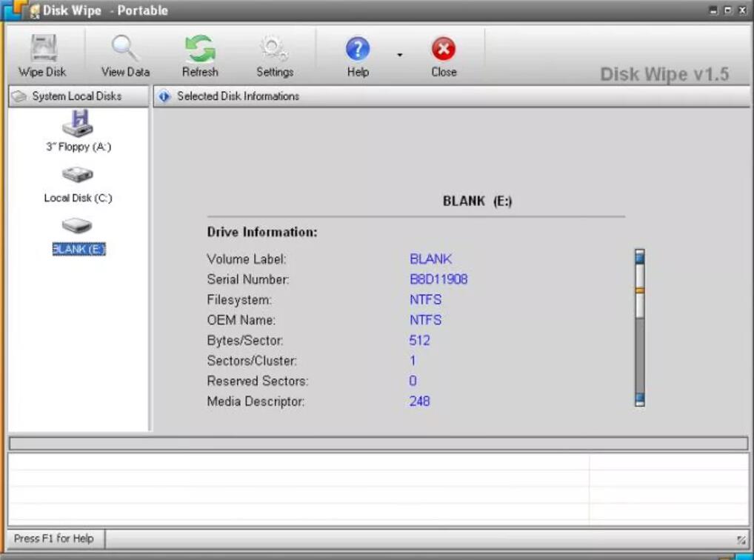The height and width of the screenshot is (560, 754).
Task: Open Settings via the gear icon
Action: [274, 49]
